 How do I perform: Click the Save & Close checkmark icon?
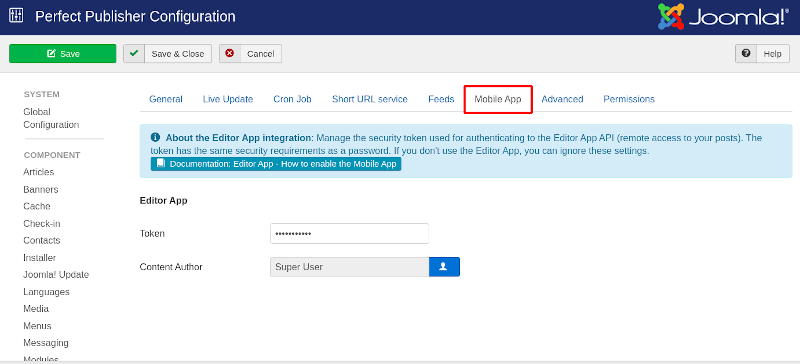point(134,53)
